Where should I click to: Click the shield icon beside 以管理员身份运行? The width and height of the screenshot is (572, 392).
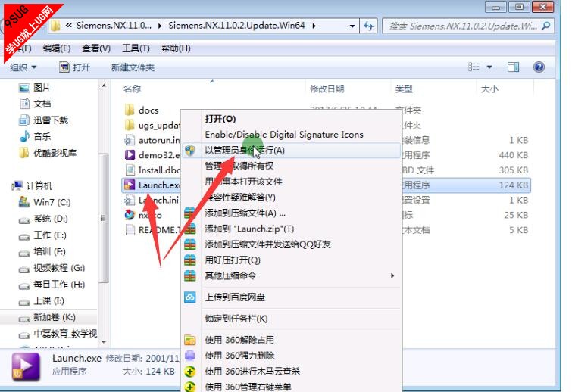[x=190, y=150]
